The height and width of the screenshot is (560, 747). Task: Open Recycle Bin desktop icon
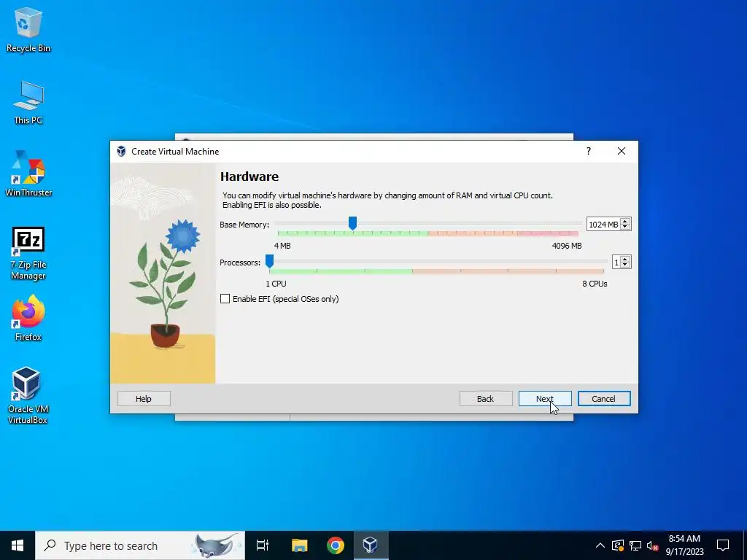(x=28, y=31)
